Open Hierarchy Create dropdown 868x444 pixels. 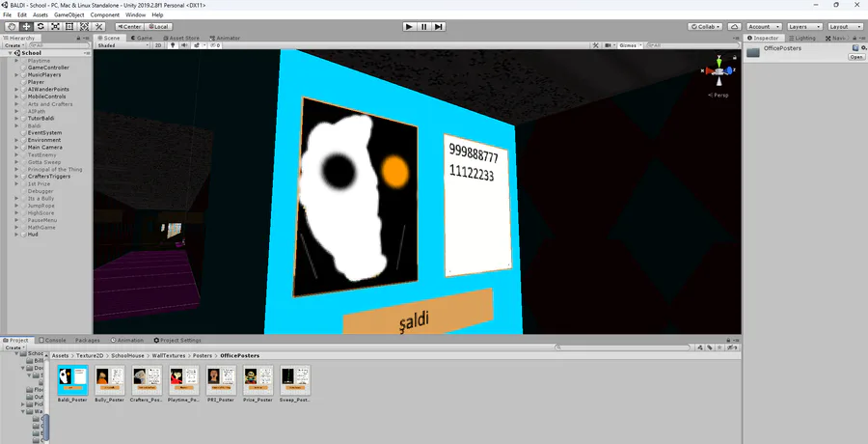(x=14, y=45)
